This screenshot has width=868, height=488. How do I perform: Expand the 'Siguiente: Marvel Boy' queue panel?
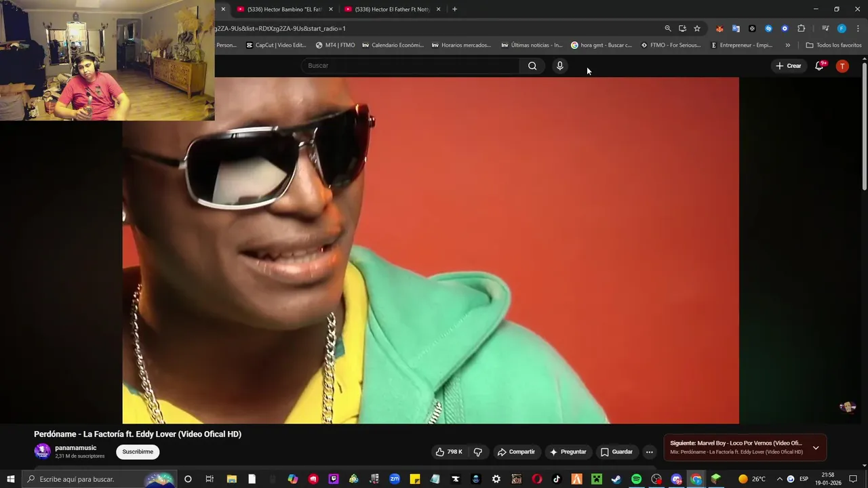pyautogui.click(x=816, y=447)
